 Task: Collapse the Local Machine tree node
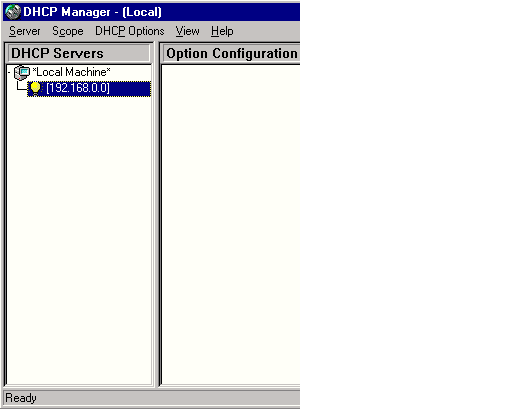pos(9,72)
